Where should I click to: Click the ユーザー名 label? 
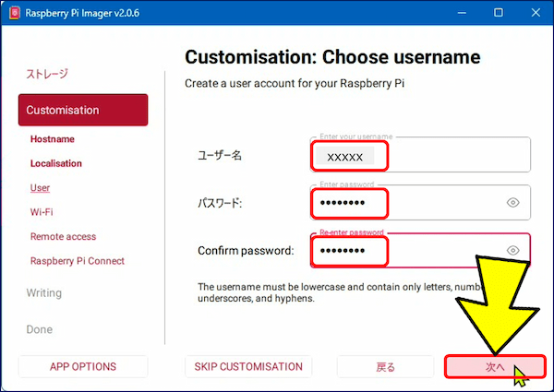[x=220, y=155]
